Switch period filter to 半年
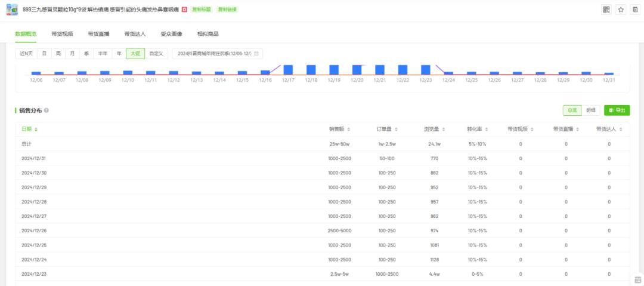The width and height of the screenshot is (644, 286). 103,54
